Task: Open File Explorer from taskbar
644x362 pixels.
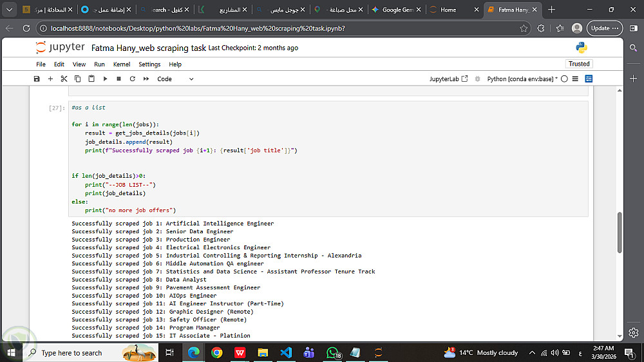Action: tap(263, 352)
